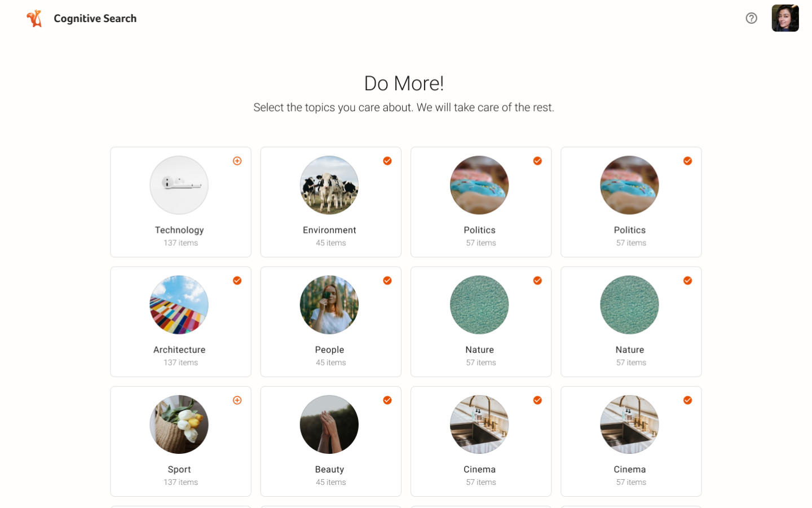Select the People woman portrait image

(x=329, y=304)
